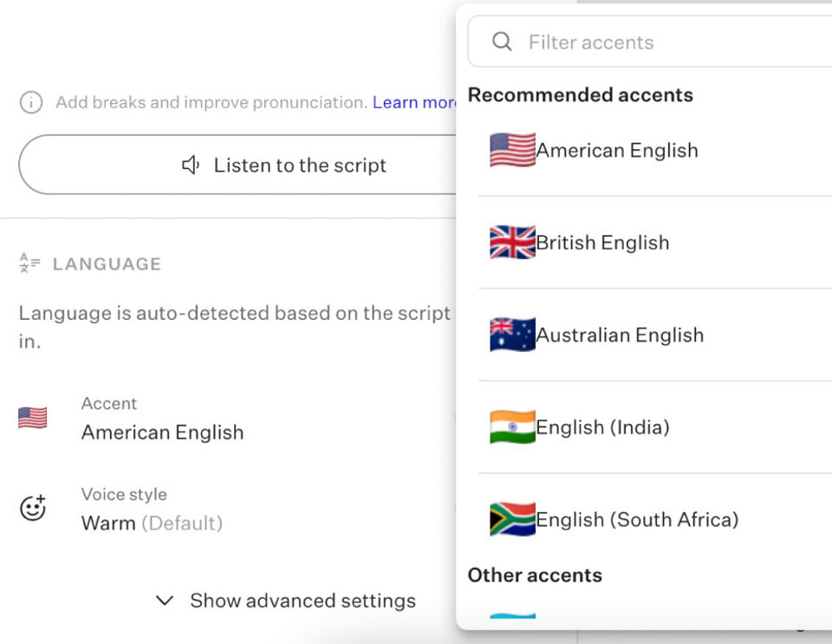
Task: Click the Indian flag icon
Action: coord(512,427)
